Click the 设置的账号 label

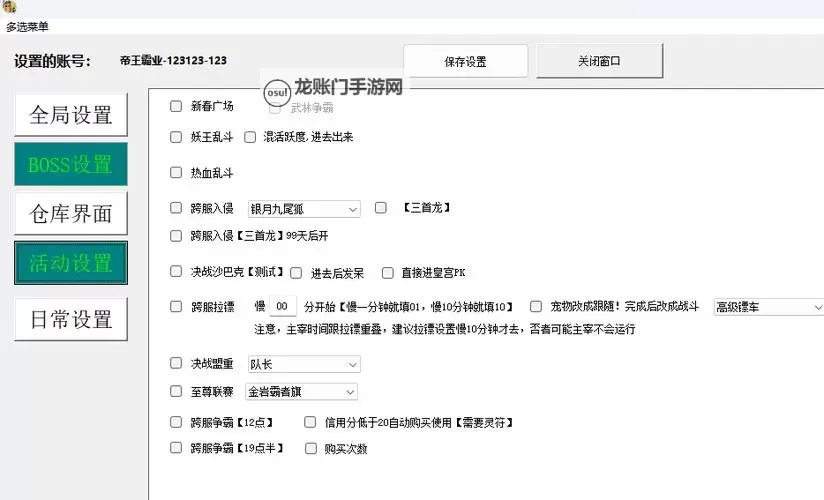coord(52,62)
